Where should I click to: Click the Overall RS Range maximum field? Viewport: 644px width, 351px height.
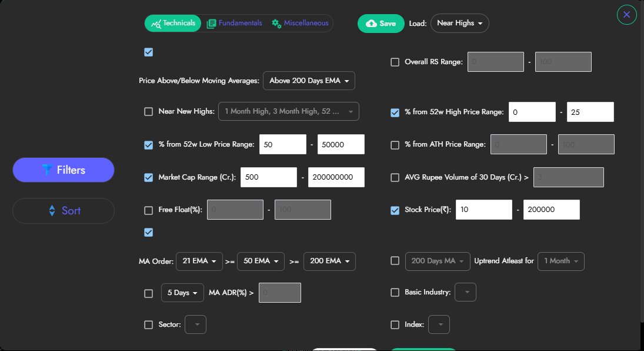[563, 62]
